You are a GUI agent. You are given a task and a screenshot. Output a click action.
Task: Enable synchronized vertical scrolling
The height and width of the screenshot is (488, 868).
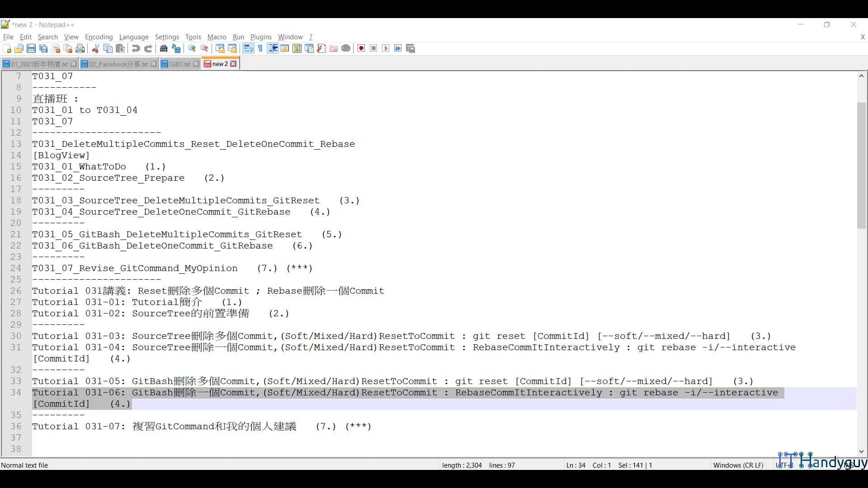(219, 48)
